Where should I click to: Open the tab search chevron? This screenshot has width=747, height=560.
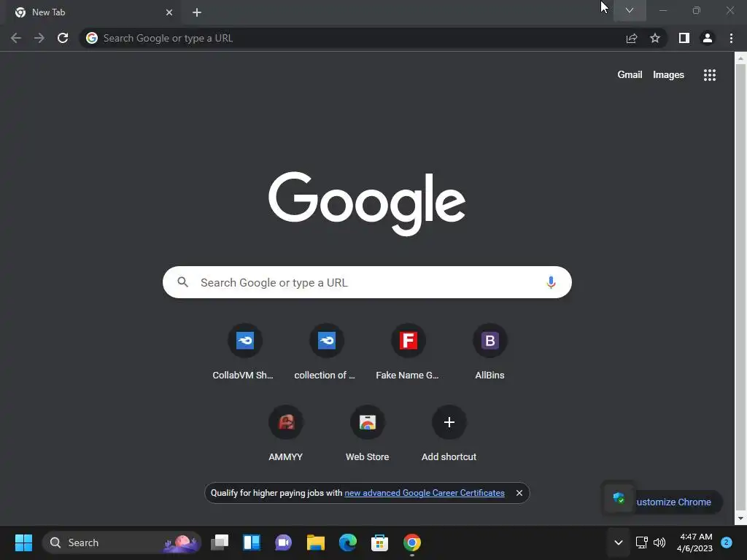pos(630,10)
